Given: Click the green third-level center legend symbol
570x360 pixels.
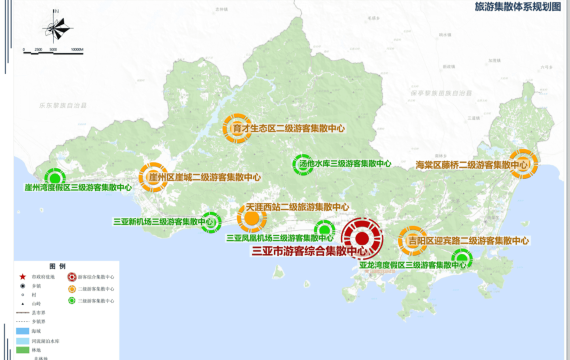Looking at the screenshot, I should 72,301.
